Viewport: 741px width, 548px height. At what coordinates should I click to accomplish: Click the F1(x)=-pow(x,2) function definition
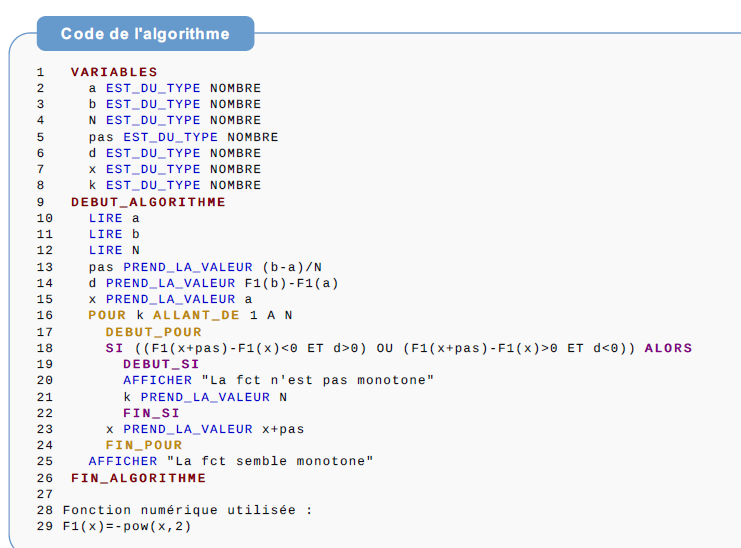click(x=126, y=526)
